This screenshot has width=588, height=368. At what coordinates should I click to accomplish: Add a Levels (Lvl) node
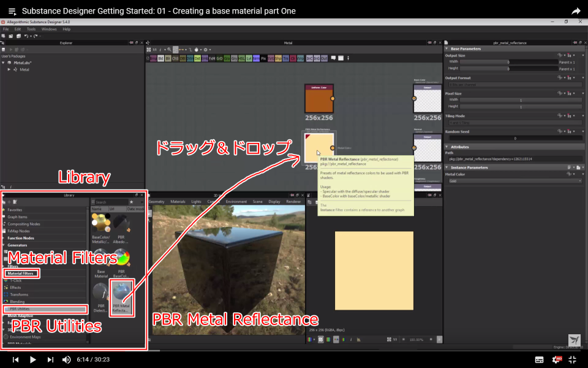pyautogui.click(x=249, y=59)
